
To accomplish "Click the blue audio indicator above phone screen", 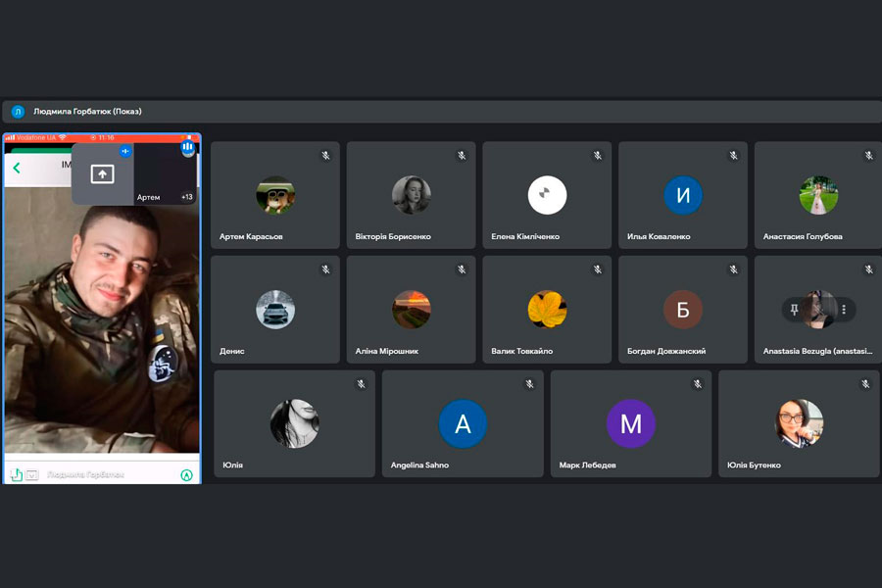I will click(x=187, y=148).
